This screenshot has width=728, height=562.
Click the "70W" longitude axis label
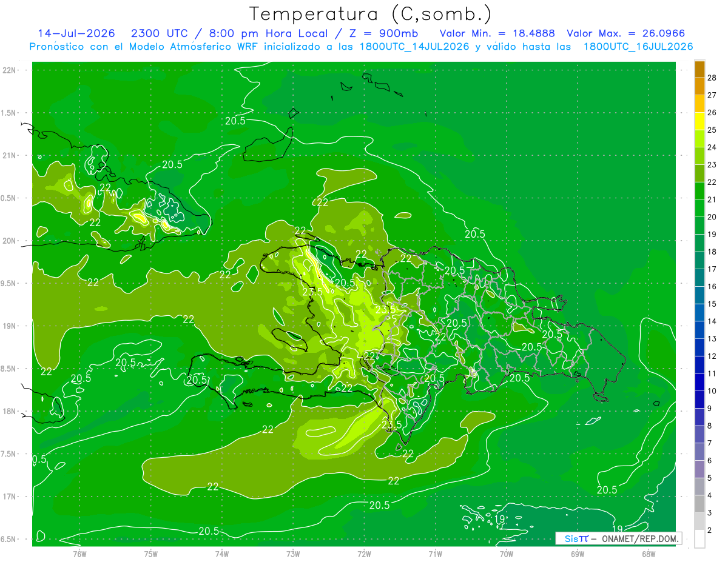507,553
